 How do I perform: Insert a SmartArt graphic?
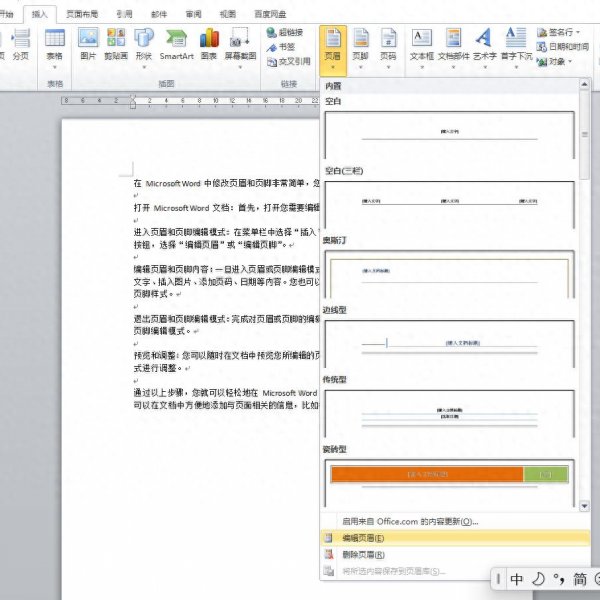177,44
